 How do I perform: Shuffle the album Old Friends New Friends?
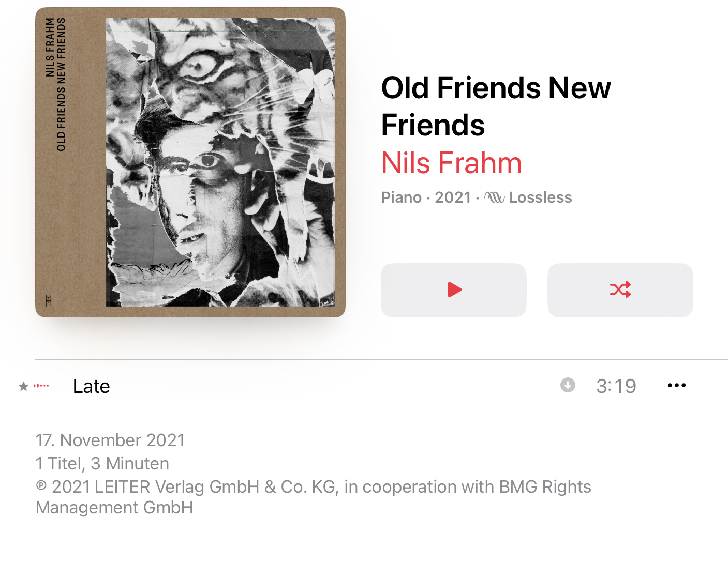click(620, 290)
